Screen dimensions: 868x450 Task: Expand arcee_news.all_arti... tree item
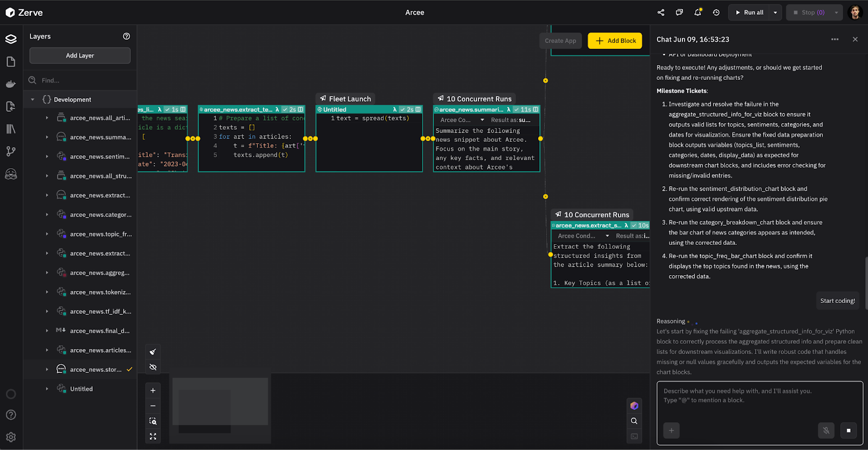(x=47, y=118)
